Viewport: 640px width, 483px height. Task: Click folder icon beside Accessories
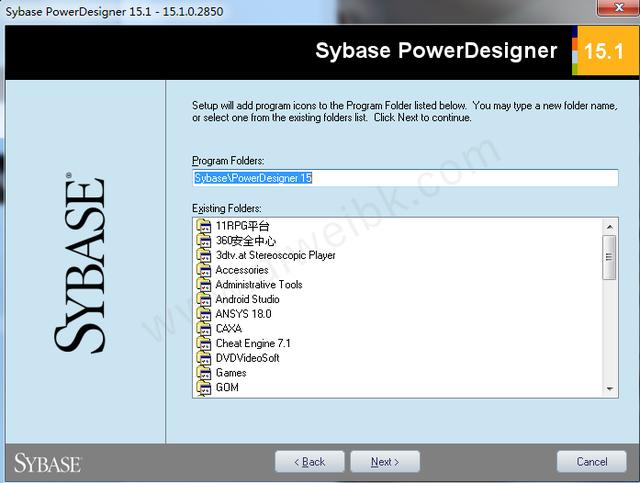(204, 270)
